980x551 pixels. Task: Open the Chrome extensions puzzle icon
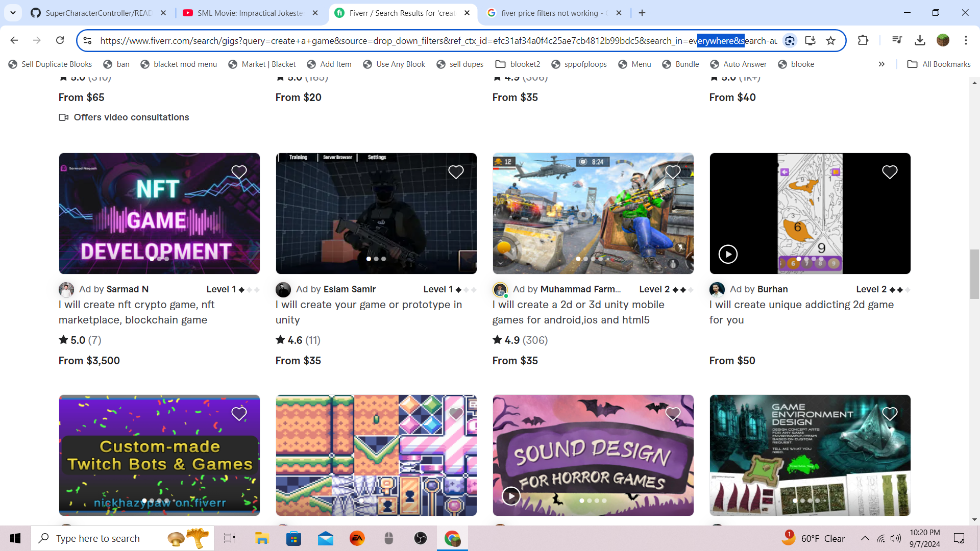point(863,40)
